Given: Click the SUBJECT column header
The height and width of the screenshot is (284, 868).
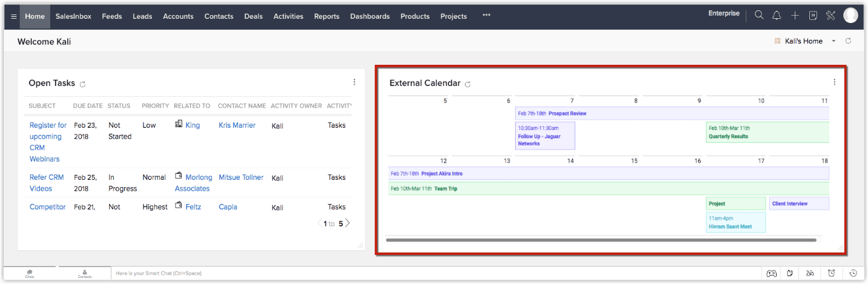Looking at the screenshot, I should 42,106.
